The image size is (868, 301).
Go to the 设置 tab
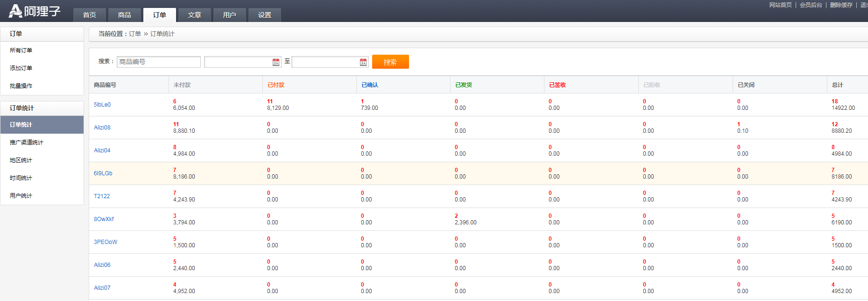264,15
